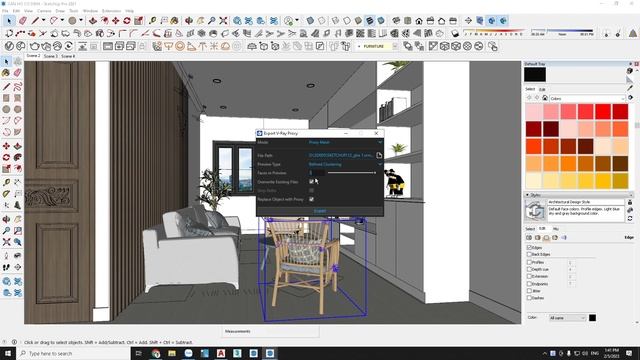Screen dimensions: 640x360
Task: Select the Paint Bucket tool in top toolbar
Action: [175, 20]
